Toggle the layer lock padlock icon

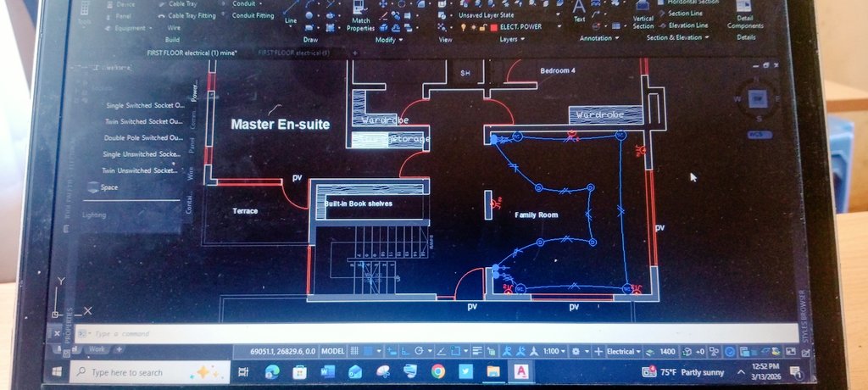coord(482,27)
